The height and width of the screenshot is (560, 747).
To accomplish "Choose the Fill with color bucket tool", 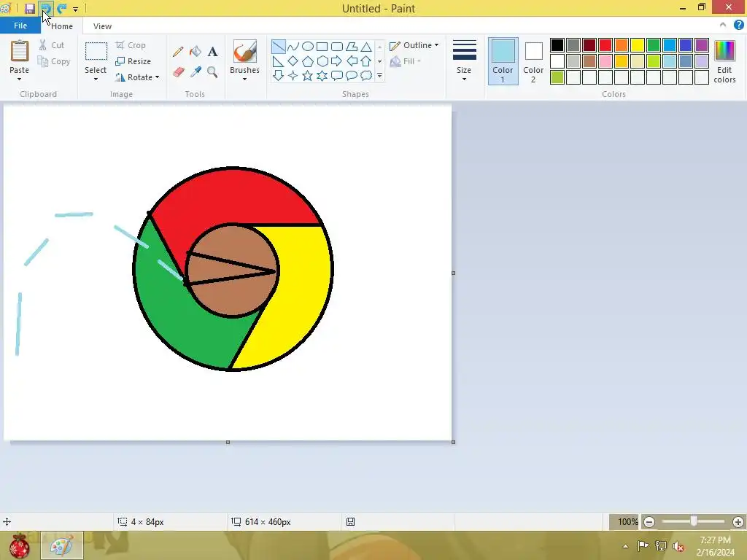I will tap(196, 52).
